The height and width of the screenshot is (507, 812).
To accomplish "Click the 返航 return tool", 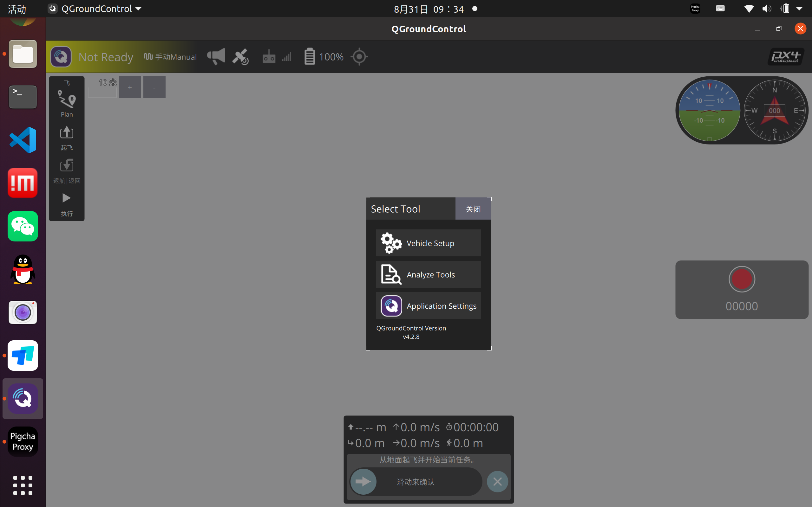I will tap(66, 171).
